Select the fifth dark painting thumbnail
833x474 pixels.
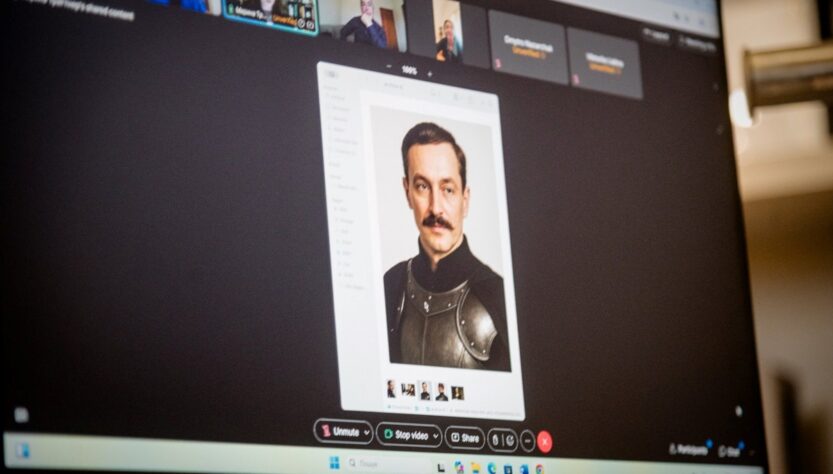click(x=457, y=393)
